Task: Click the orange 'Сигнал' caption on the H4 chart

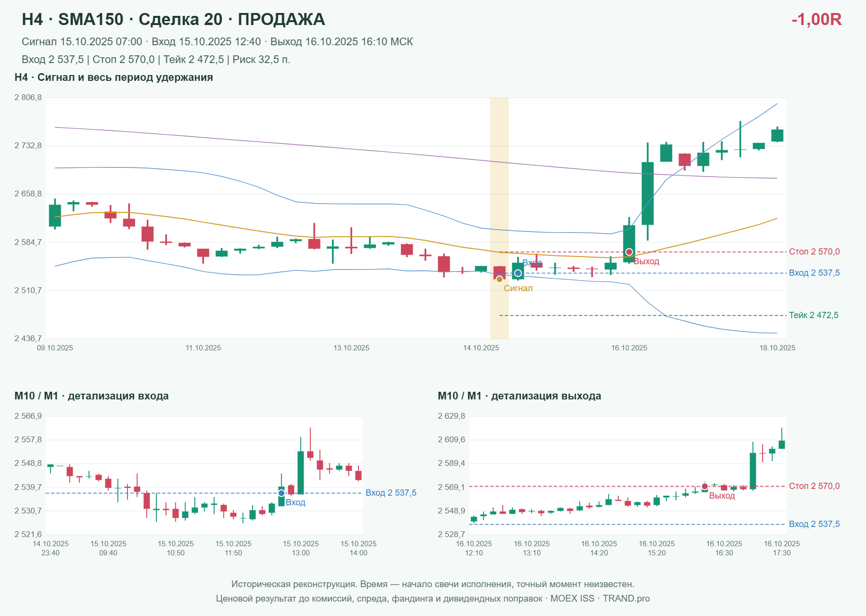Action: (x=518, y=288)
